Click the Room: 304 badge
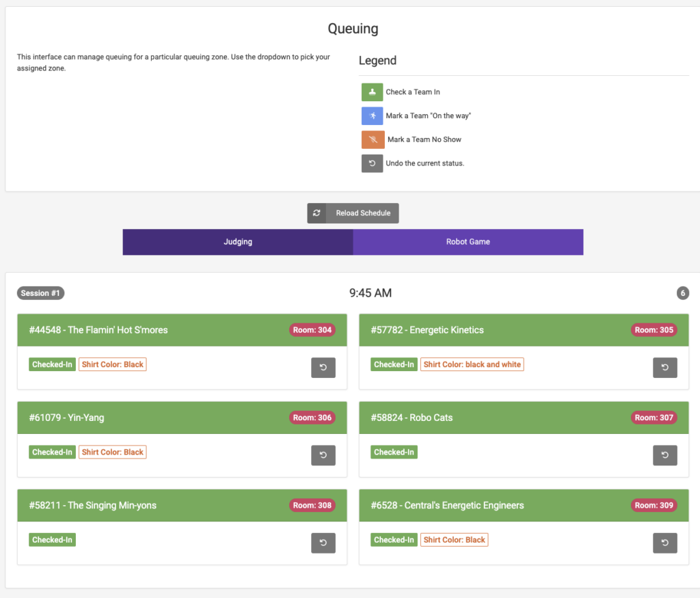This screenshot has height=598, width=700. point(312,330)
